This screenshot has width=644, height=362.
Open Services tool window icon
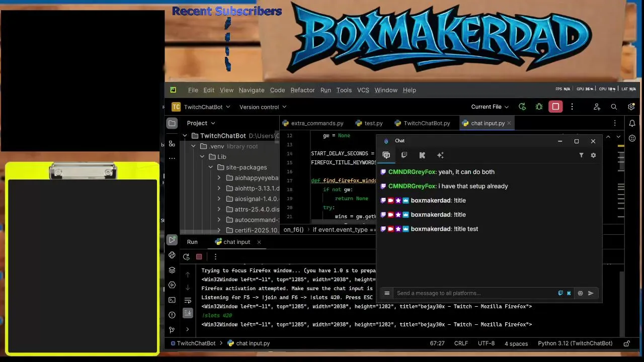[172, 285]
